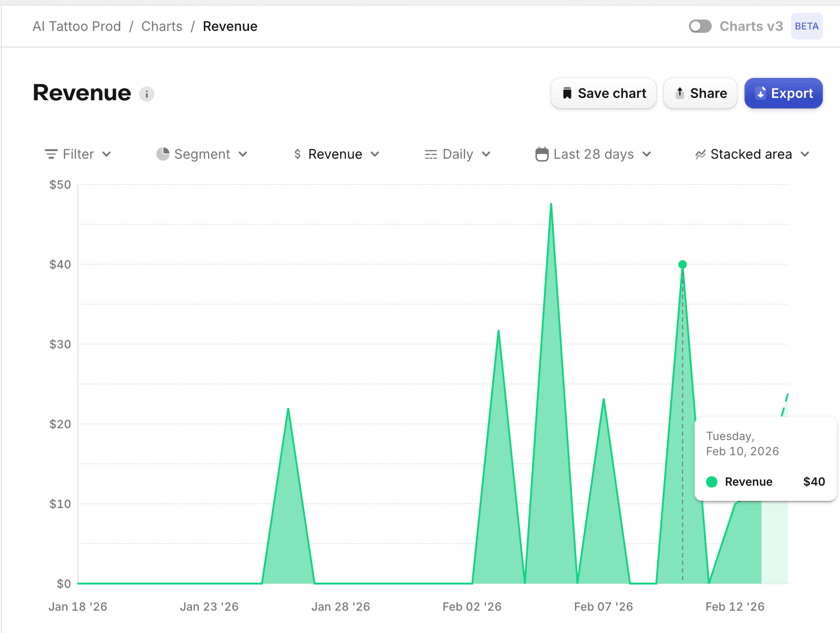
Task: Click the Export button label
Action: (x=792, y=93)
